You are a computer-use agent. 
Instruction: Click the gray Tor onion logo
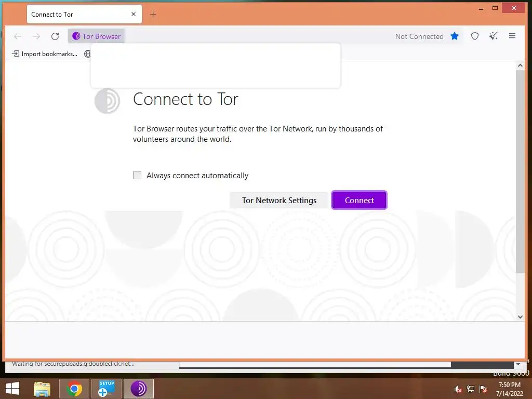(x=107, y=101)
